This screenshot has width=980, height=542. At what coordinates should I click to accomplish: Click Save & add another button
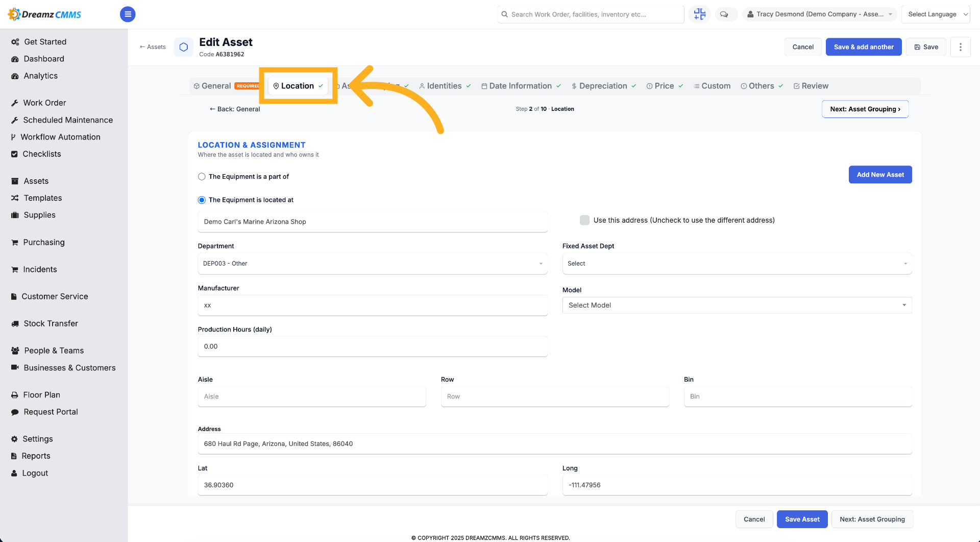tap(864, 47)
